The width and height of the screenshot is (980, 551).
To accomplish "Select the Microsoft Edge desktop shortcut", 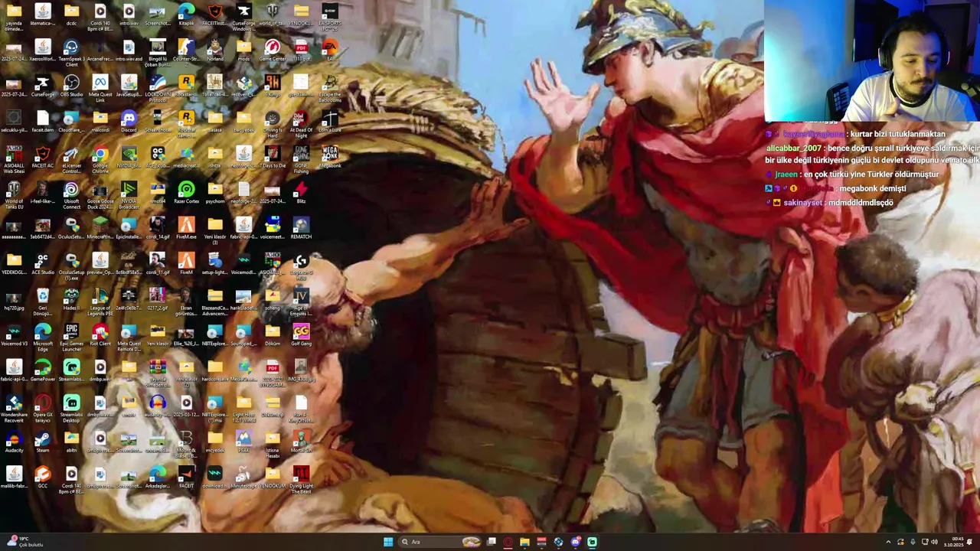I will click(43, 338).
